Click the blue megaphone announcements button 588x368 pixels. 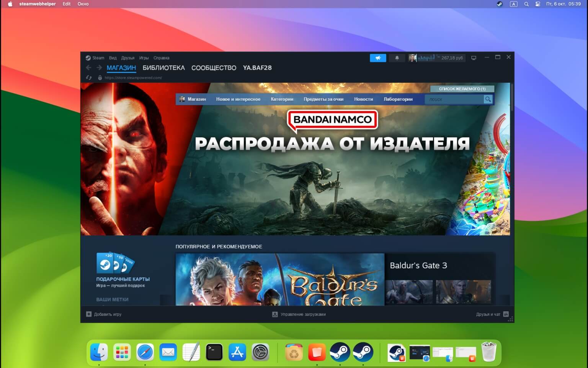click(378, 58)
